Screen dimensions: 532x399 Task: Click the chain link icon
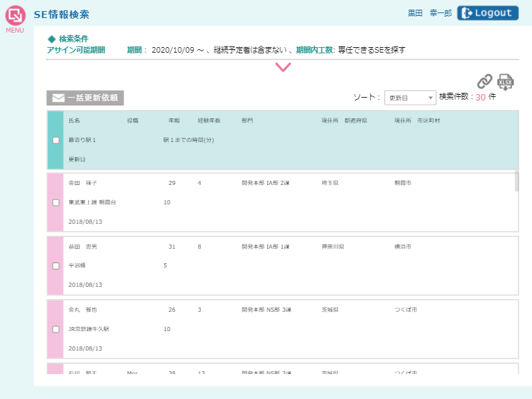pyautogui.click(x=484, y=81)
